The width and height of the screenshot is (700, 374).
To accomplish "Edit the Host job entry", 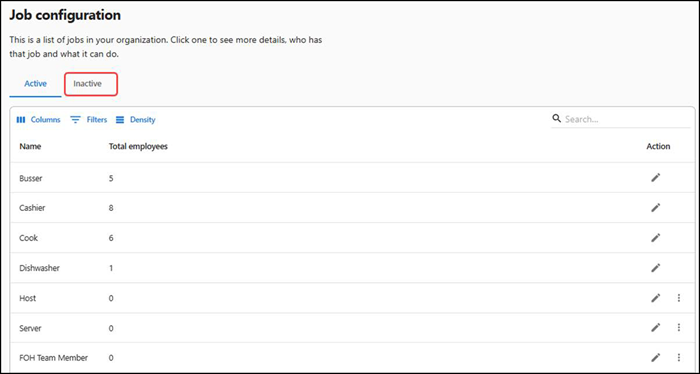I will click(655, 298).
